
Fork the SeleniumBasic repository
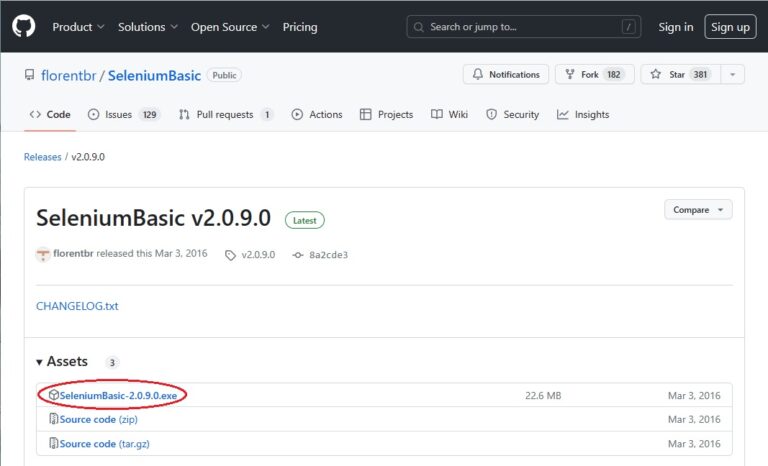(x=593, y=75)
